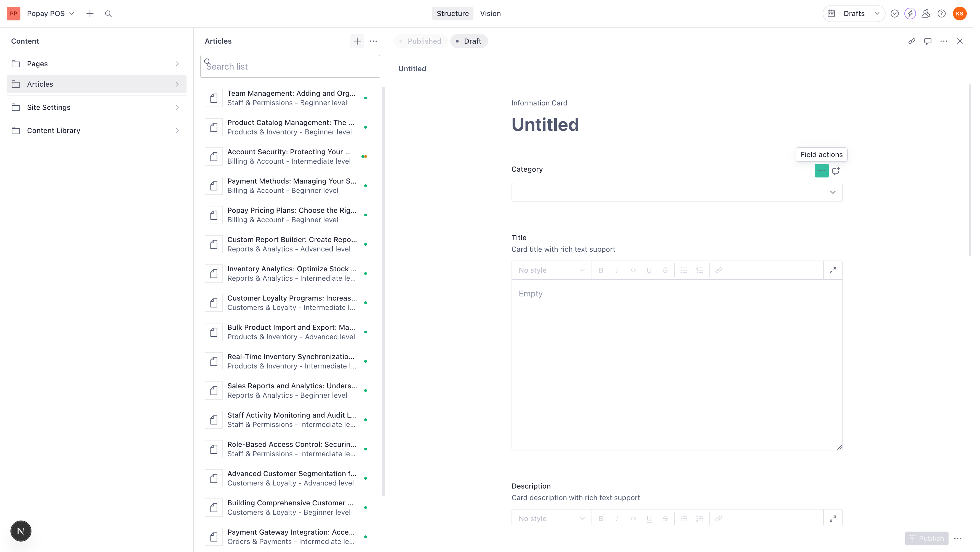Screen dimensions: 980x552
Task: Open the Category select dropdown
Action: pyautogui.click(x=677, y=192)
